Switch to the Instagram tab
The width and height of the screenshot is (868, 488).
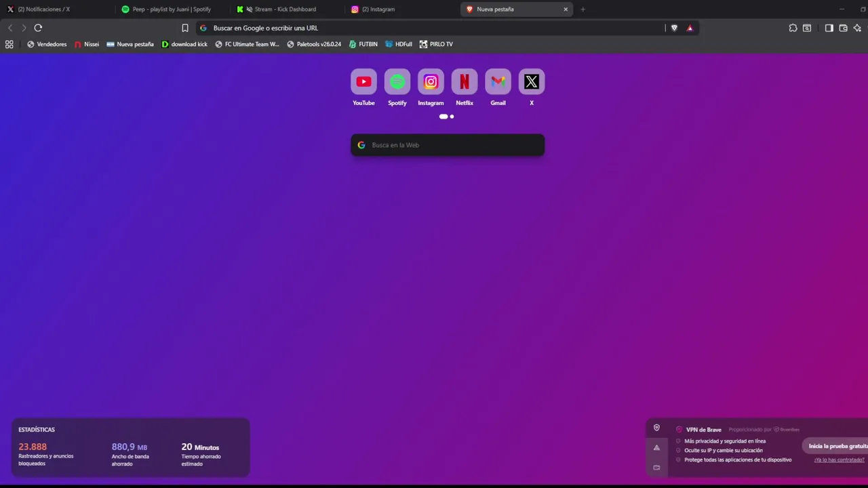point(401,9)
